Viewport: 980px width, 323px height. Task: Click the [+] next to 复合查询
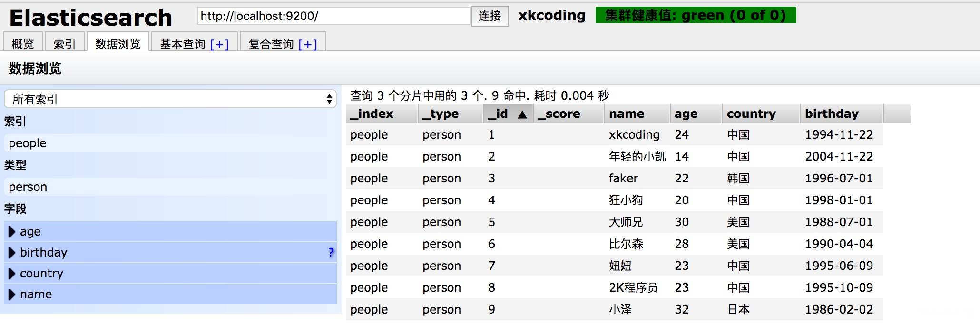point(308,44)
